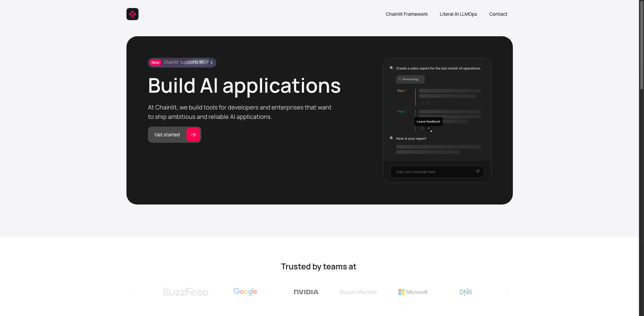Screen dimensions: 644x316
Task: Click the Chainlit logo icon
Action: 132,14
